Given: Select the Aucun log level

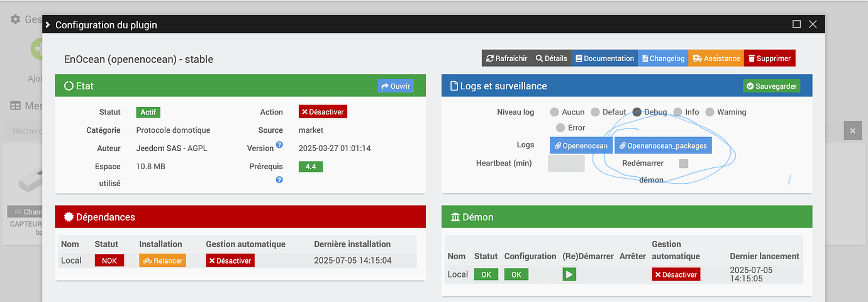Looking at the screenshot, I should coord(554,112).
